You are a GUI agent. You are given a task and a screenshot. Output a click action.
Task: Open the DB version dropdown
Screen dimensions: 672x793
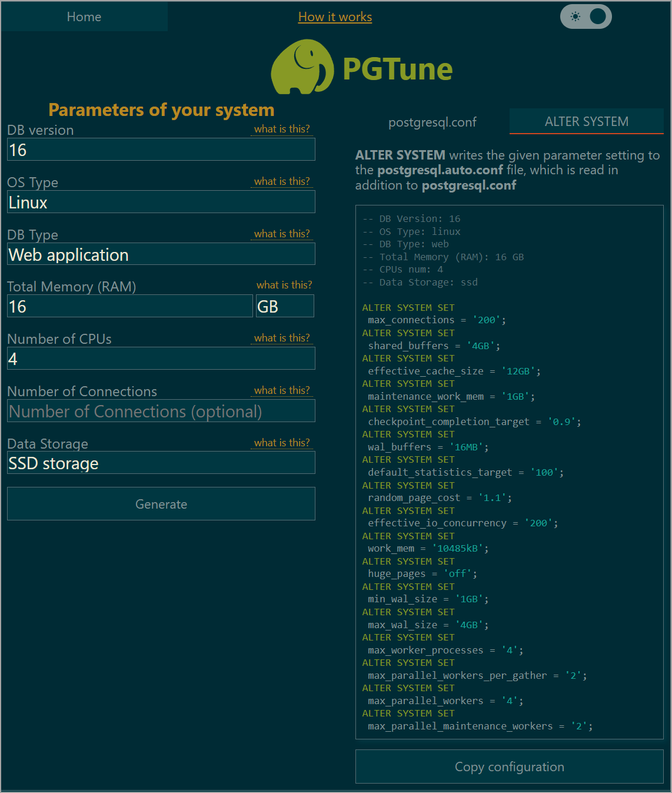coord(161,150)
